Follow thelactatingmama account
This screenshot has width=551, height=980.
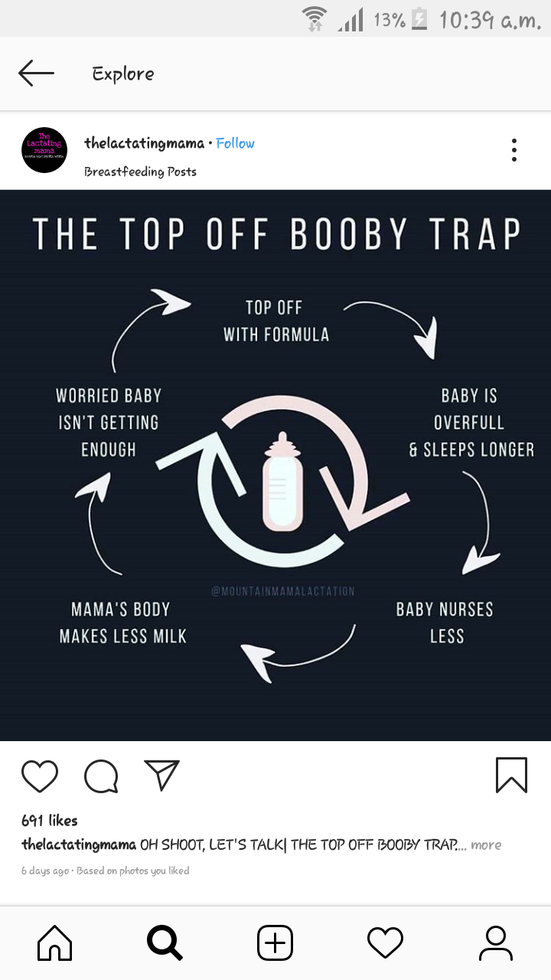pyautogui.click(x=235, y=143)
